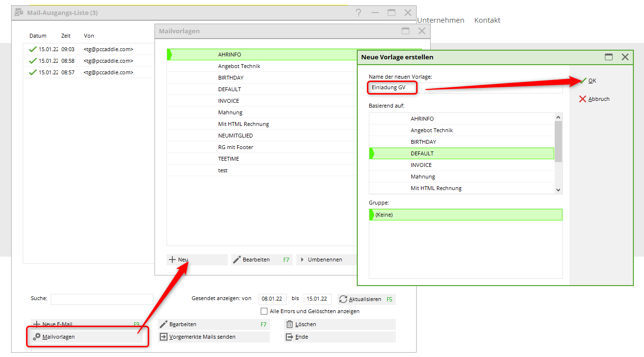Screen dimensions: 644x357
Task: Maximize the Mailvorlagen window
Action: click(x=406, y=31)
